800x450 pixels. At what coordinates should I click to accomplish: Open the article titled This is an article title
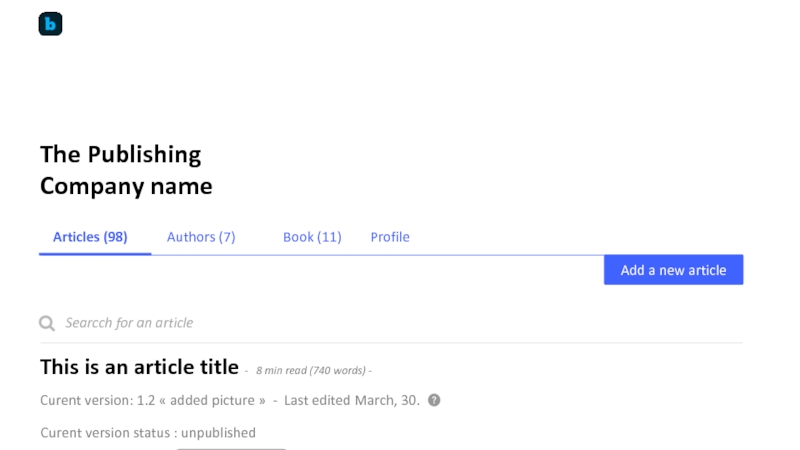coord(139,366)
